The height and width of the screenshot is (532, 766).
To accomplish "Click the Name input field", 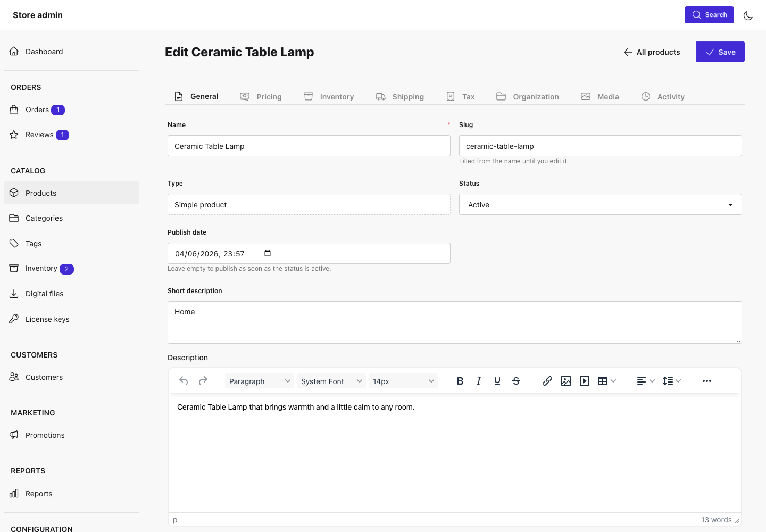I will [309, 146].
